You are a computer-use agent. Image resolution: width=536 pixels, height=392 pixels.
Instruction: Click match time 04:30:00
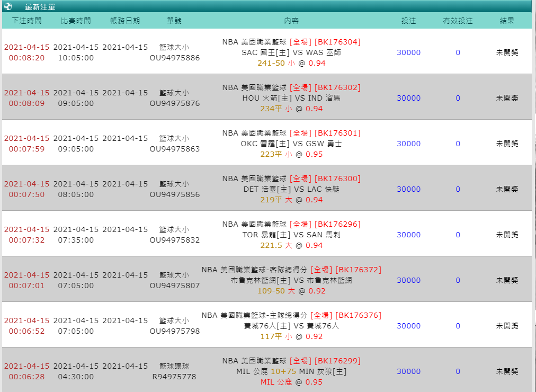[76, 377]
